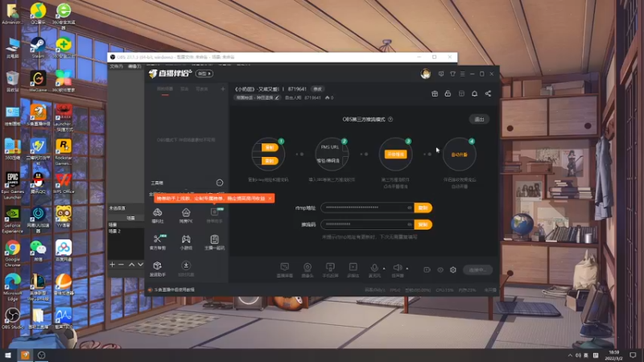The height and width of the screenshot is (362, 644).
Task: Expand the speaker options arrow
Action: pos(407,269)
